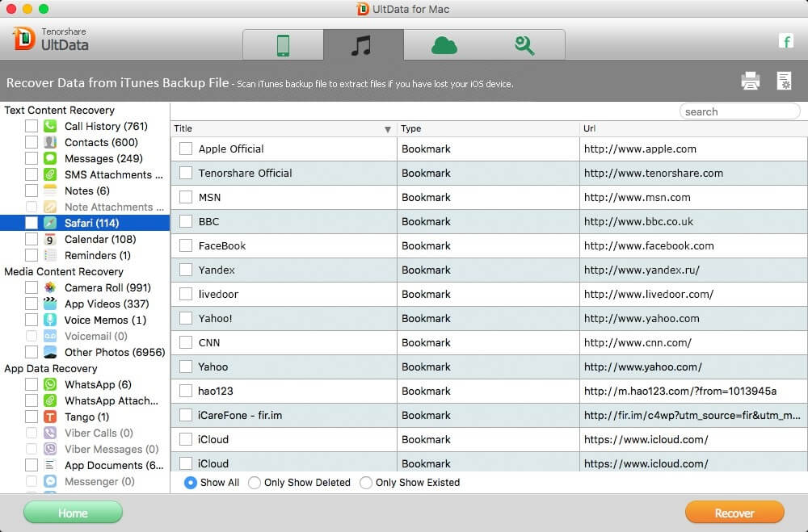
Task: Click the Voice Memos microphone icon
Action: tap(50, 320)
